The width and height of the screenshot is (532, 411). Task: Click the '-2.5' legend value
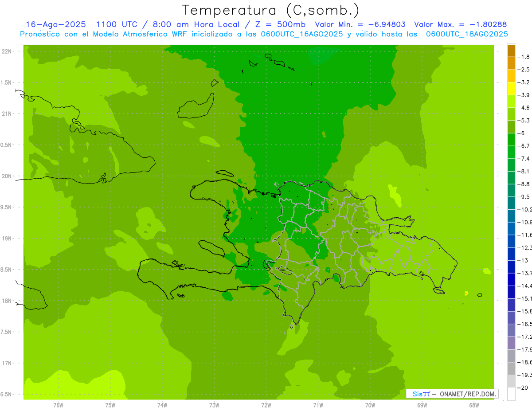point(524,70)
